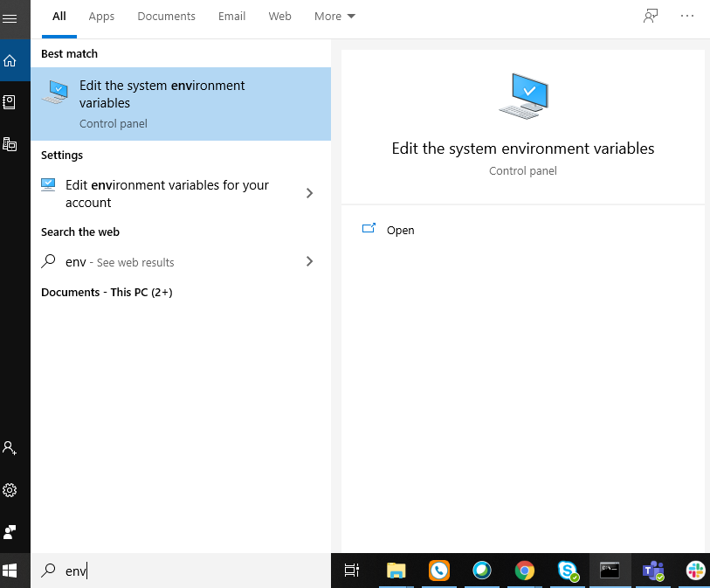Switch to the Web tab
This screenshot has height=588, width=710.
pos(279,17)
